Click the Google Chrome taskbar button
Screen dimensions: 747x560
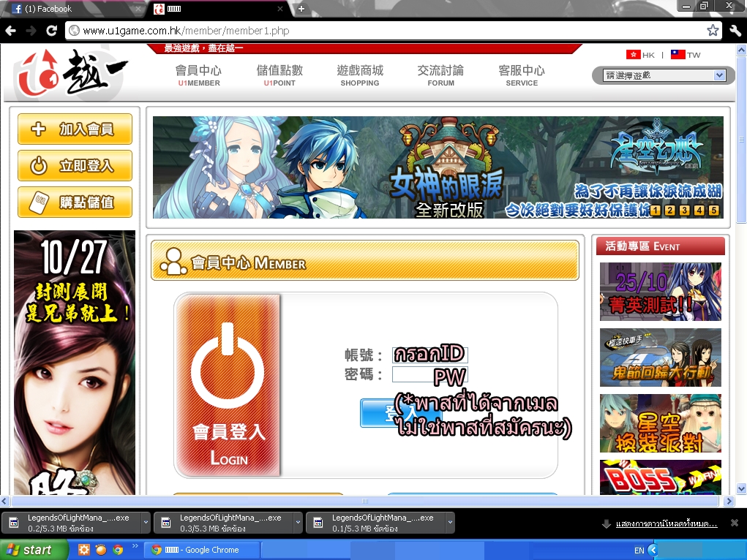point(202,550)
